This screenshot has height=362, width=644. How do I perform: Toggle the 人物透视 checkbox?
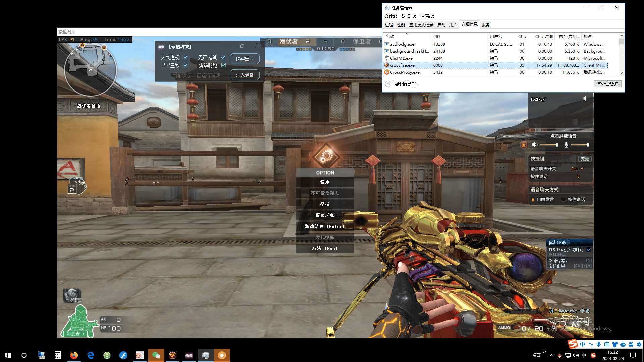point(186,57)
